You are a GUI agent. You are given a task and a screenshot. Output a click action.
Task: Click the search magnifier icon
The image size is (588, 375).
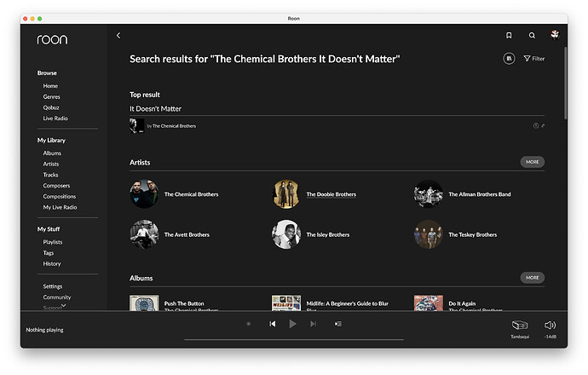[x=532, y=35]
